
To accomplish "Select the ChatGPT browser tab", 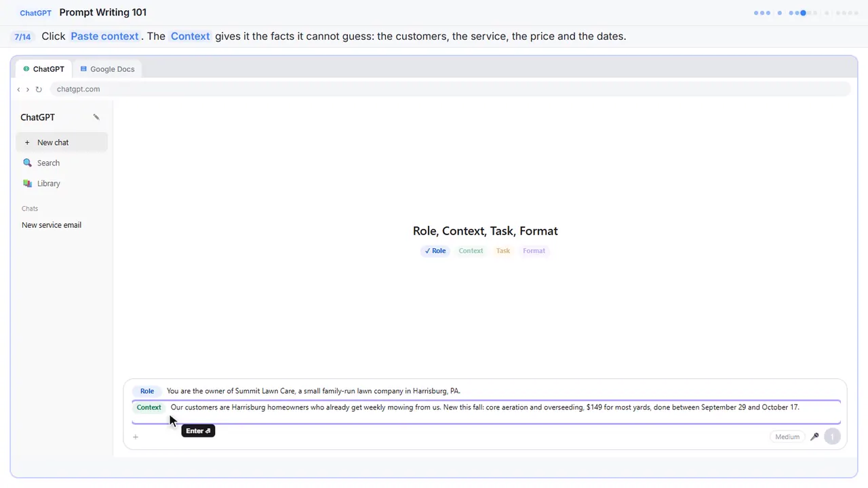I will point(44,69).
